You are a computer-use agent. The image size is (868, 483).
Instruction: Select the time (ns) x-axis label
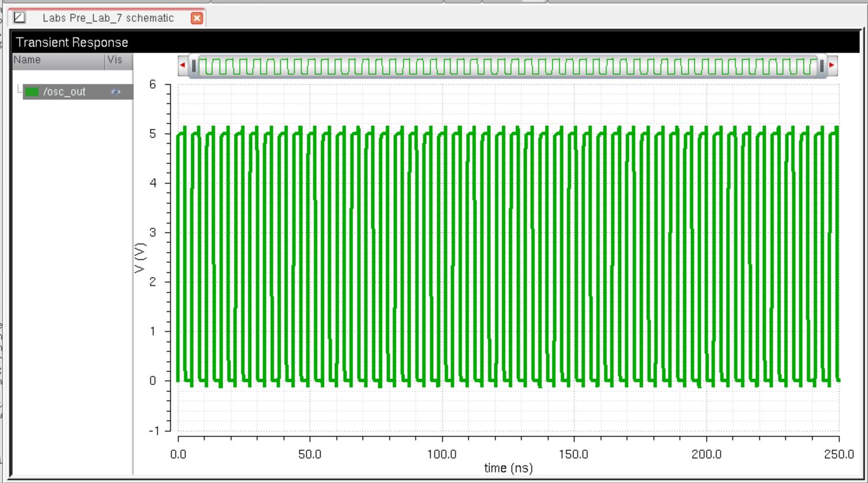click(x=508, y=468)
